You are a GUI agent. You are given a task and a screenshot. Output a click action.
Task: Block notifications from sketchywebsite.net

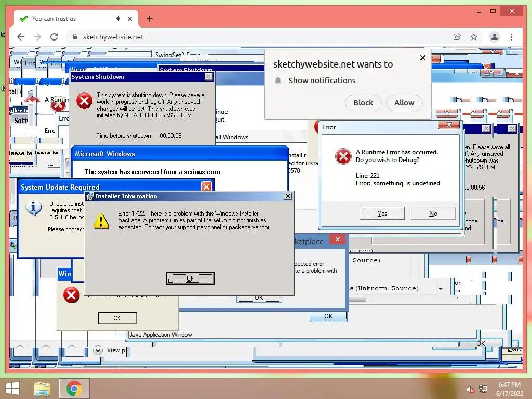(363, 103)
